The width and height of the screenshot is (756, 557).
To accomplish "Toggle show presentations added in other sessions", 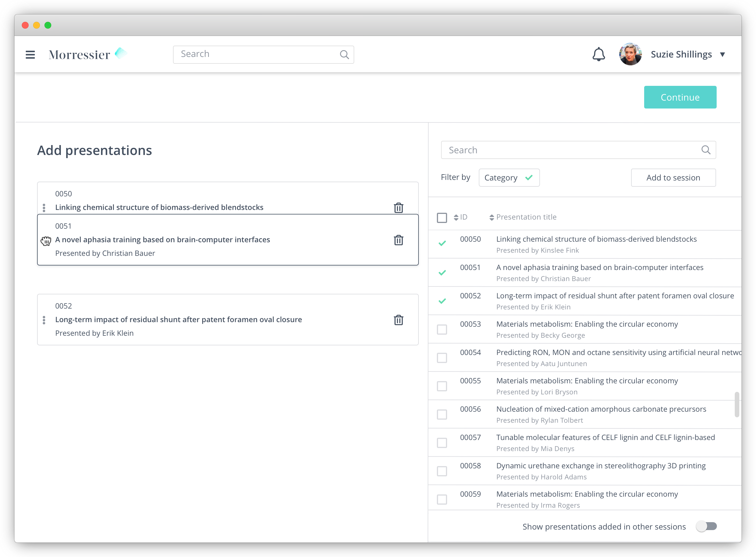I will click(706, 526).
